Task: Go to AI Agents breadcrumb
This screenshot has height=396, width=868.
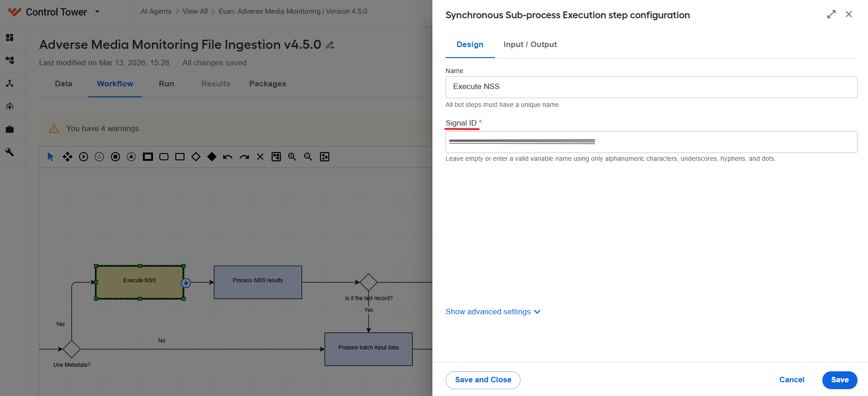Action: click(156, 11)
